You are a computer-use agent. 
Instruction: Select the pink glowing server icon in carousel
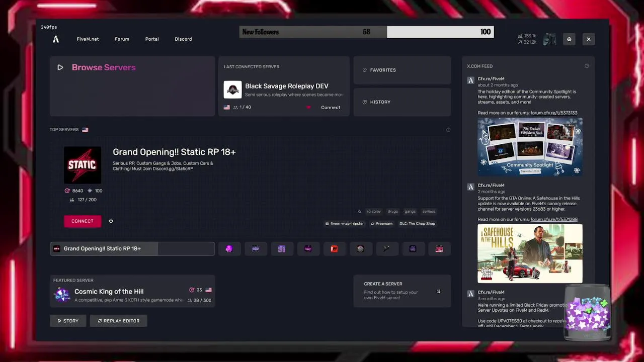(229, 249)
